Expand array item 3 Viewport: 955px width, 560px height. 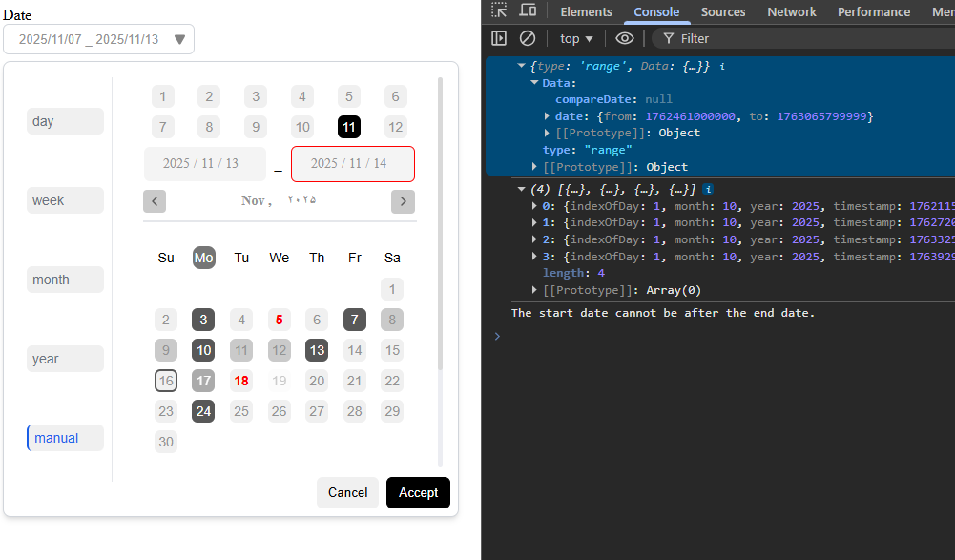(x=534, y=257)
